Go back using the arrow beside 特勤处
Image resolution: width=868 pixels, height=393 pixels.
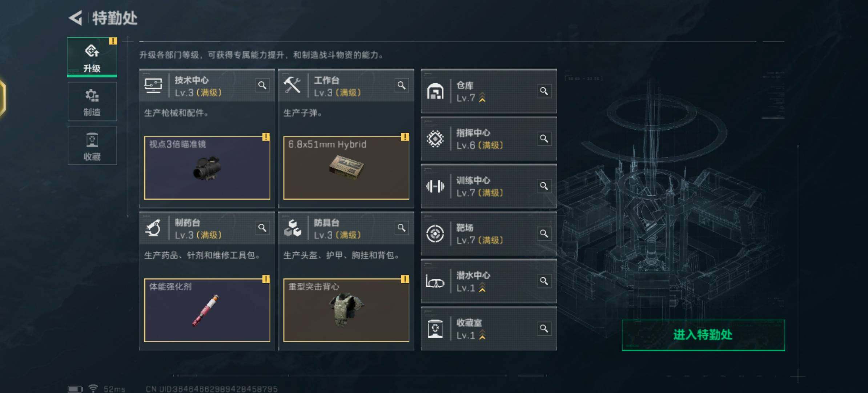pyautogui.click(x=76, y=18)
